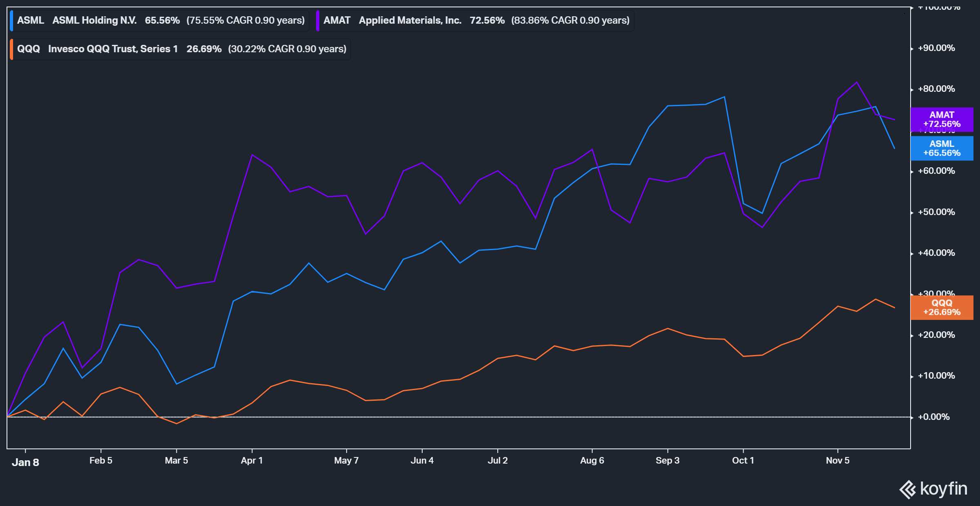
Task: Click the Sep 3 date label
Action: pyautogui.click(x=668, y=460)
